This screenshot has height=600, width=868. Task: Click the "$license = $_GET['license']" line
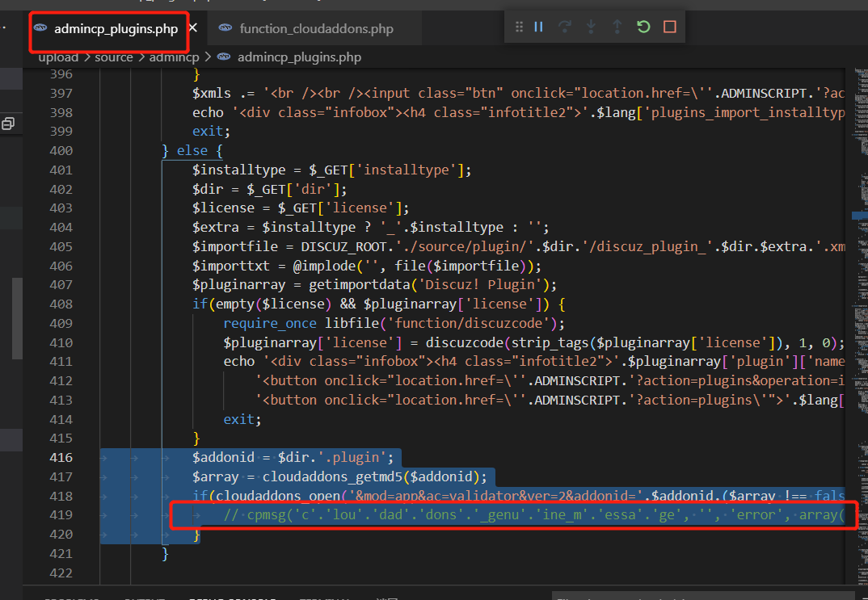[x=301, y=208]
